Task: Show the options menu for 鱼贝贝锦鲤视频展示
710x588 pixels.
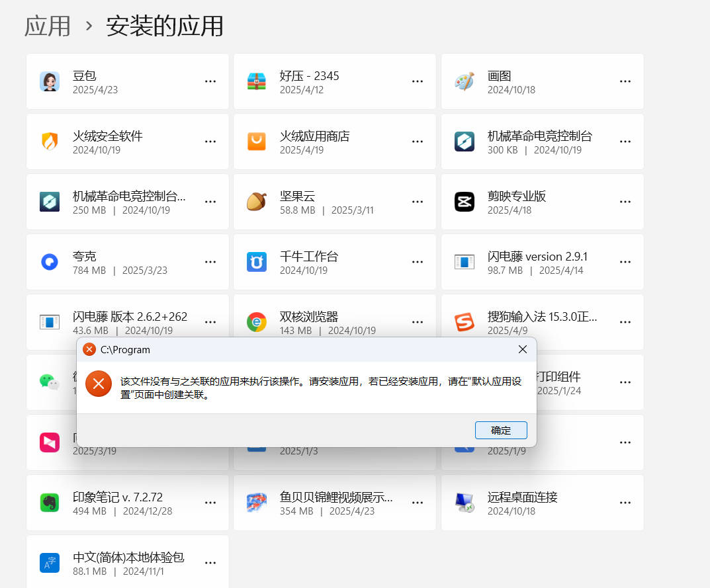Action: [418, 503]
